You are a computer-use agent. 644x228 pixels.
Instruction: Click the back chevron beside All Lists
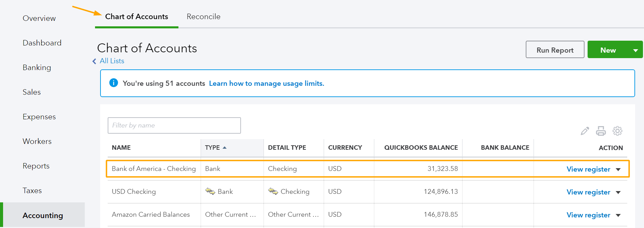click(94, 61)
